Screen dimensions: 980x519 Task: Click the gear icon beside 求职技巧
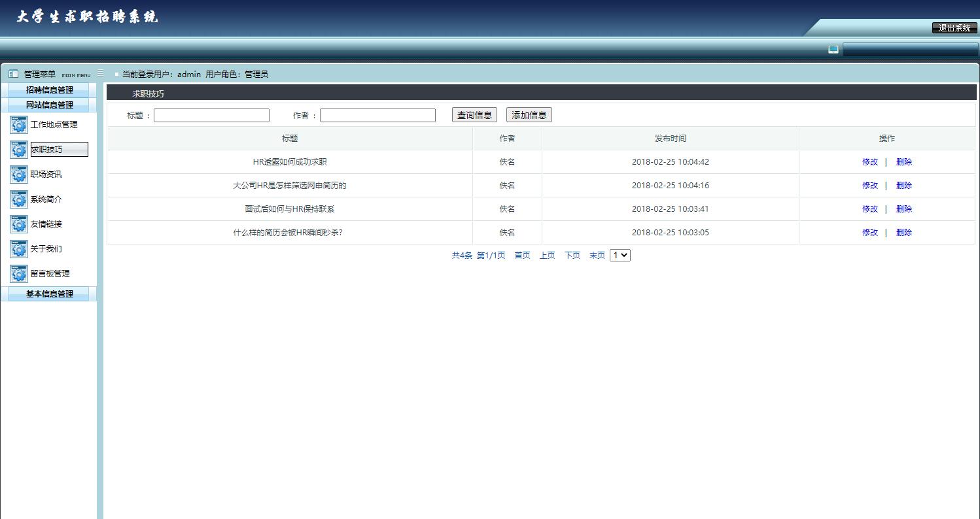pyautogui.click(x=19, y=150)
